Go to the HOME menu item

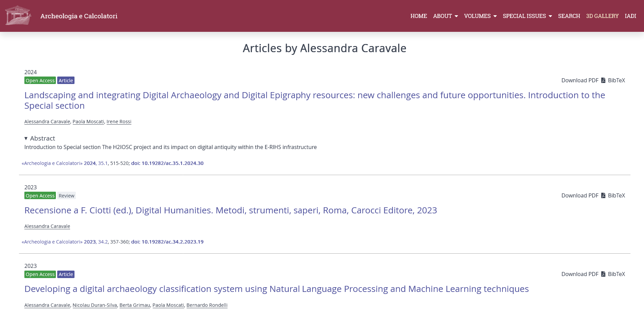[418, 16]
